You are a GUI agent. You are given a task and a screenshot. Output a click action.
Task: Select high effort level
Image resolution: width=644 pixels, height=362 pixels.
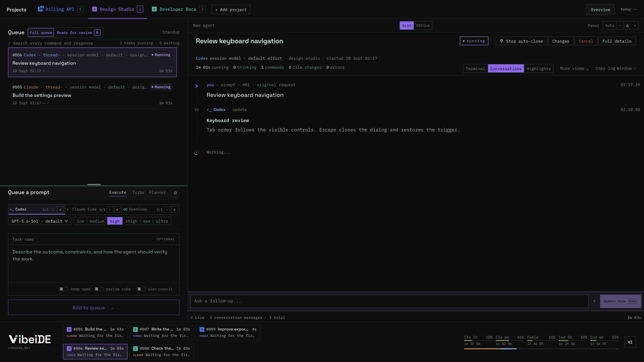click(115, 221)
